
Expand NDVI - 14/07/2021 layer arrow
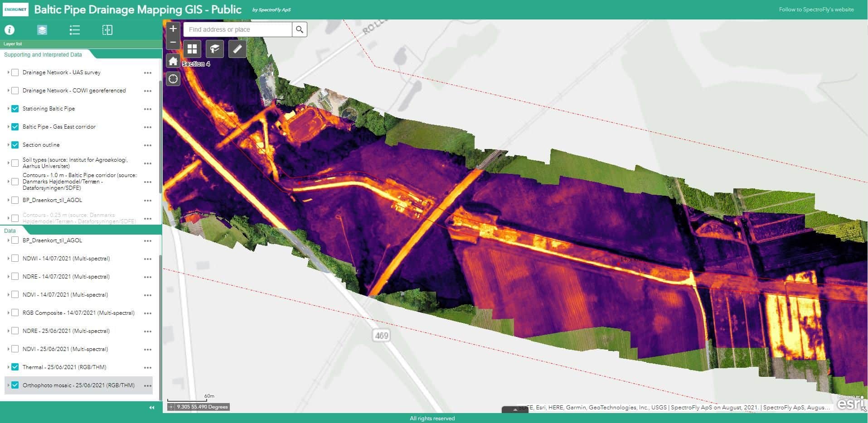point(8,295)
